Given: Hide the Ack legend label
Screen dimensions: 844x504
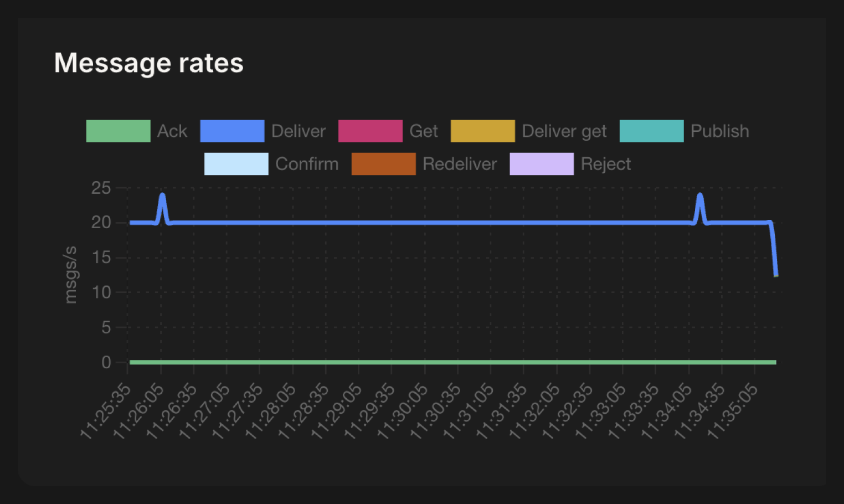Looking at the screenshot, I should click(172, 131).
